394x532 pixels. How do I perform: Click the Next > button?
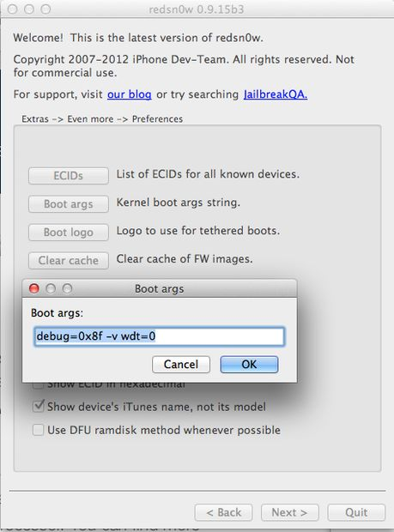290,512
